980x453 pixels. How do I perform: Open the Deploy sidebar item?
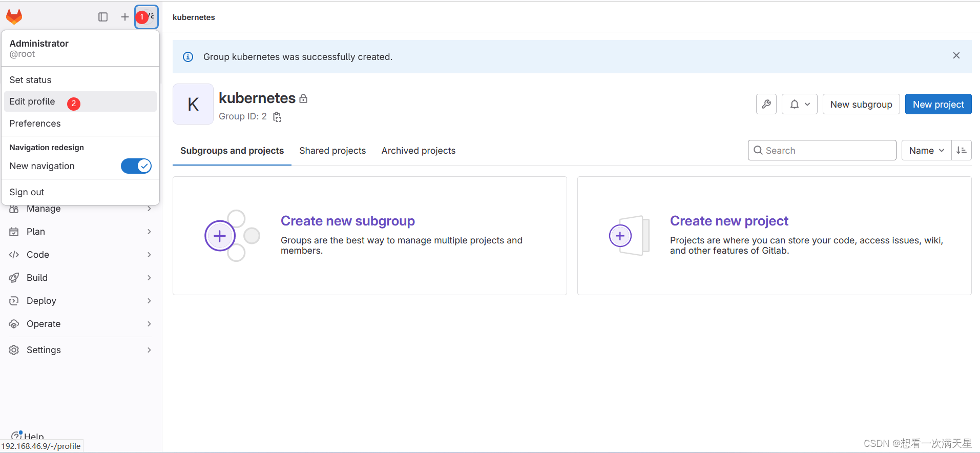[x=80, y=301]
